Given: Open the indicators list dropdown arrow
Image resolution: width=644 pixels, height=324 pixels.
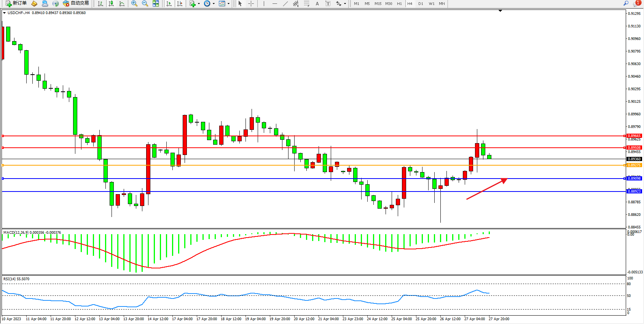Looking at the screenshot, I should point(199,3).
